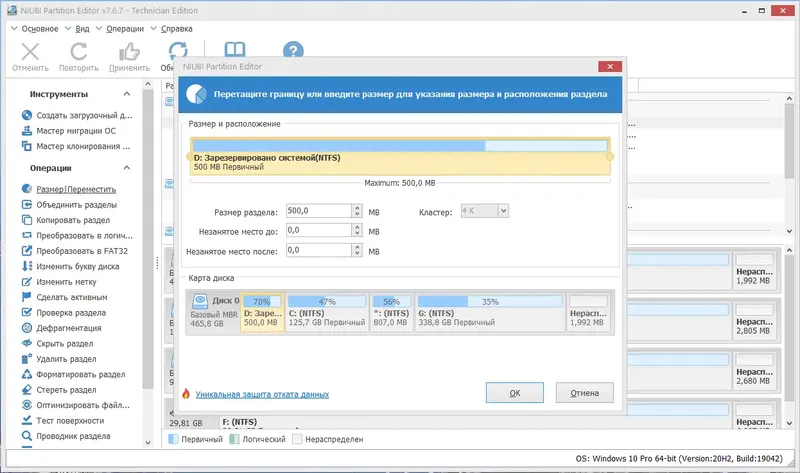Open Проводник раздела operation
The width and height of the screenshot is (800, 473).
coord(66,436)
